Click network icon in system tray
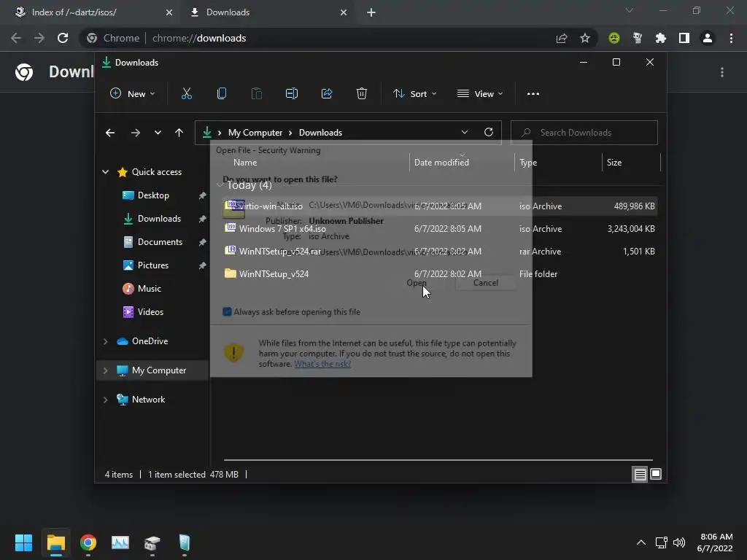747x560 pixels. (x=661, y=542)
